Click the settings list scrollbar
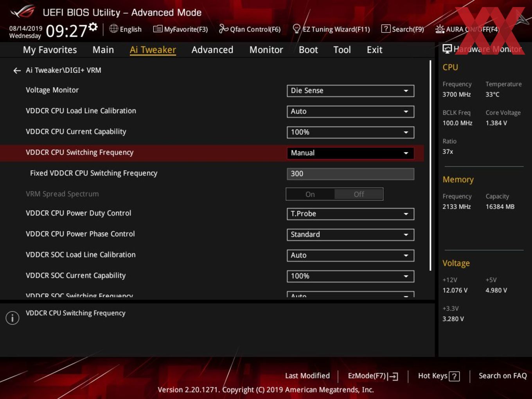This screenshot has height=399, width=532. 430,165
